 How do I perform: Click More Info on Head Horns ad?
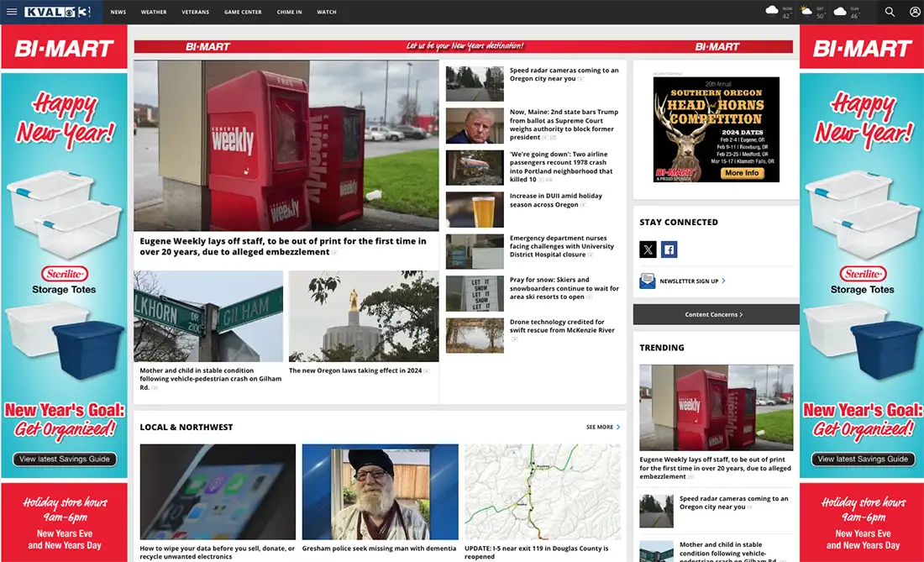pyautogui.click(x=742, y=173)
